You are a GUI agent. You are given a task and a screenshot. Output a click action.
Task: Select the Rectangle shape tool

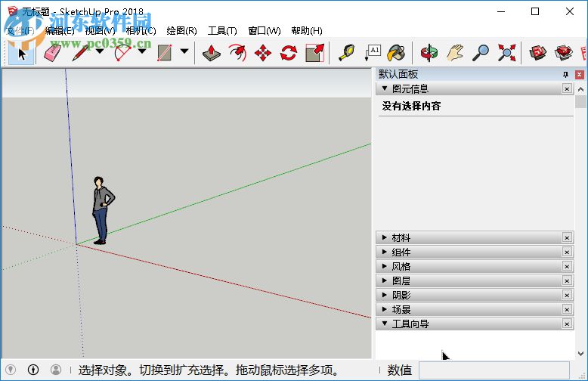pyautogui.click(x=165, y=53)
